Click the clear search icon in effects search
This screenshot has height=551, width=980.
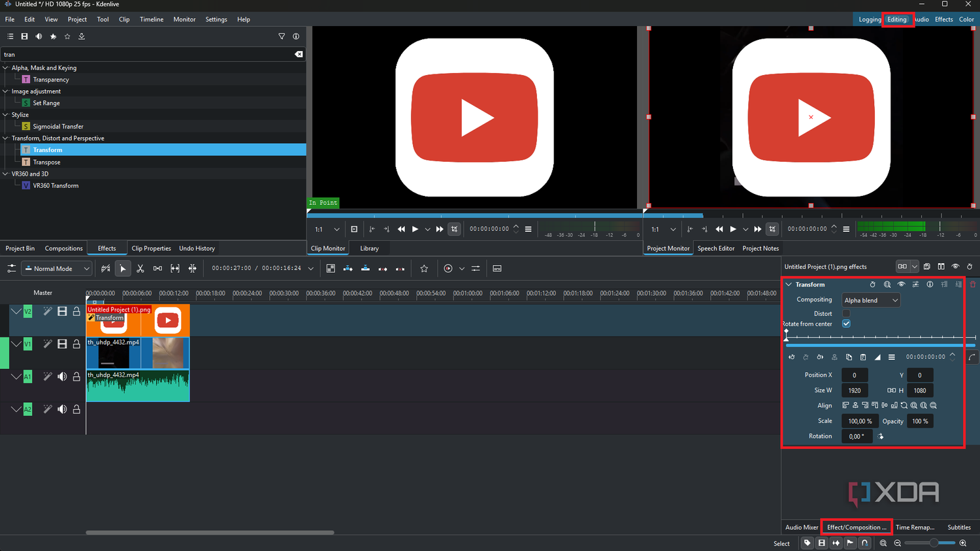299,54
